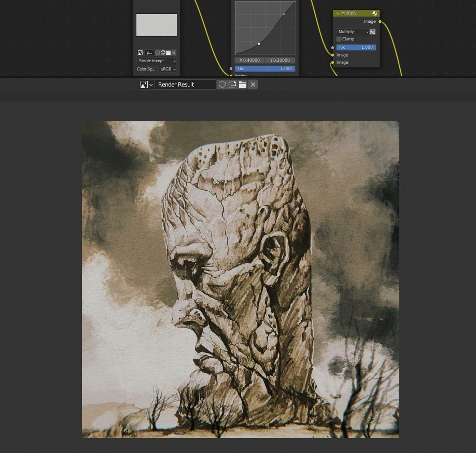The height and width of the screenshot is (453, 476).
Task: Click Multiply node Image output socket
Action: pyautogui.click(x=380, y=22)
